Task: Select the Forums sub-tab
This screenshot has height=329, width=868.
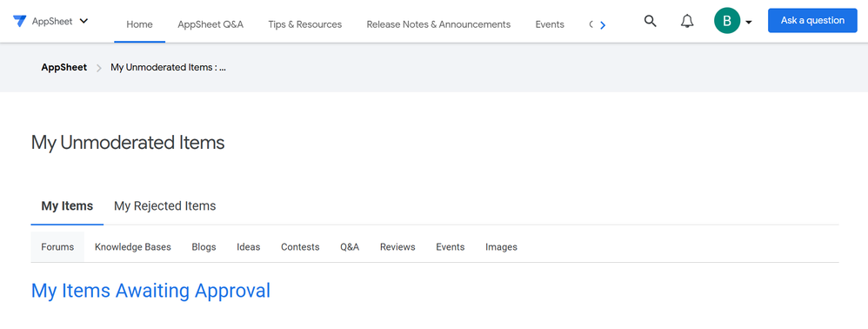Action: click(57, 247)
